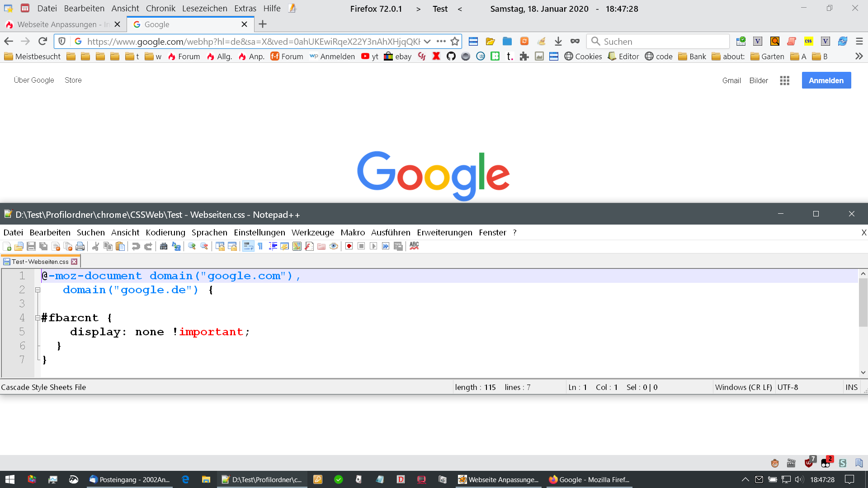
Task: Open the Google apps grid
Action: click(x=784, y=80)
